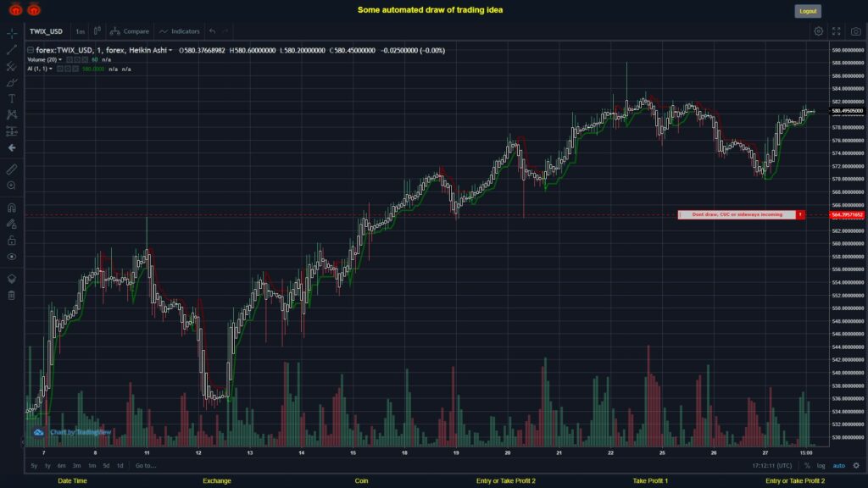Click the Date Time column header
Image resolution: width=868 pixels, height=488 pixels.
73,481
